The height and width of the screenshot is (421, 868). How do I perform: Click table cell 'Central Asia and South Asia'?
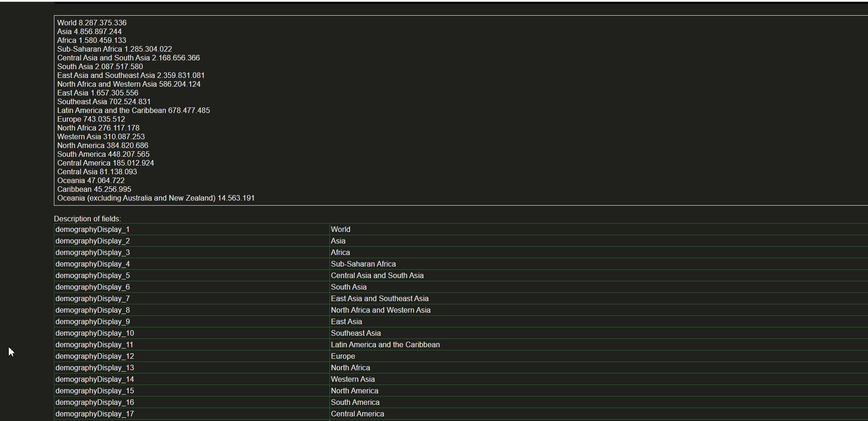599,275
